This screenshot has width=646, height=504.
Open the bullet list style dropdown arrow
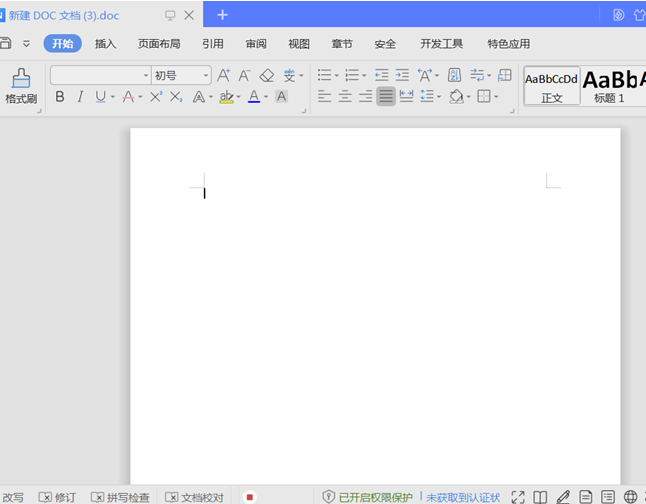click(x=337, y=75)
